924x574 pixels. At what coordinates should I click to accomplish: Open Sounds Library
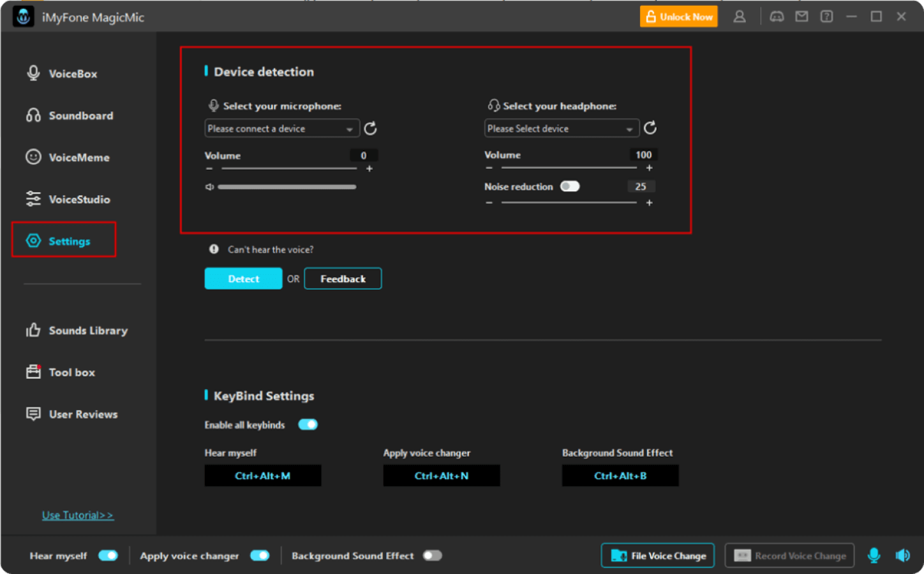coord(77,330)
